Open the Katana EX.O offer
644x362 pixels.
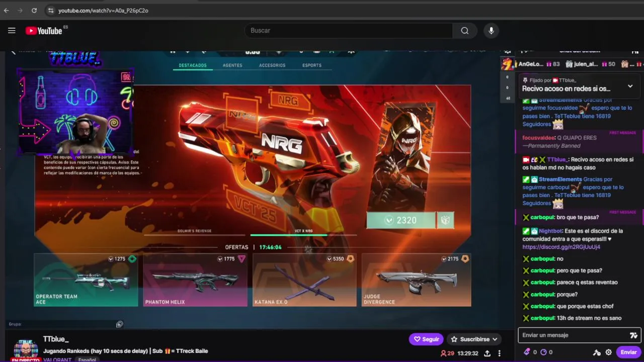(304, 280)
